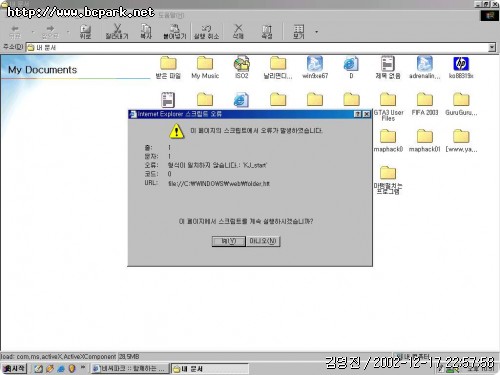
Task: Click the warning triangle icon in dialog
Action: tap(176, 131)
